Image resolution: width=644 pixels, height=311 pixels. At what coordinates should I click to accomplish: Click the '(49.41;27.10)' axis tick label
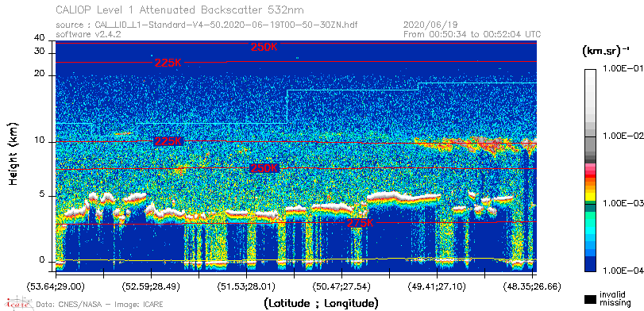coord(437,286)
